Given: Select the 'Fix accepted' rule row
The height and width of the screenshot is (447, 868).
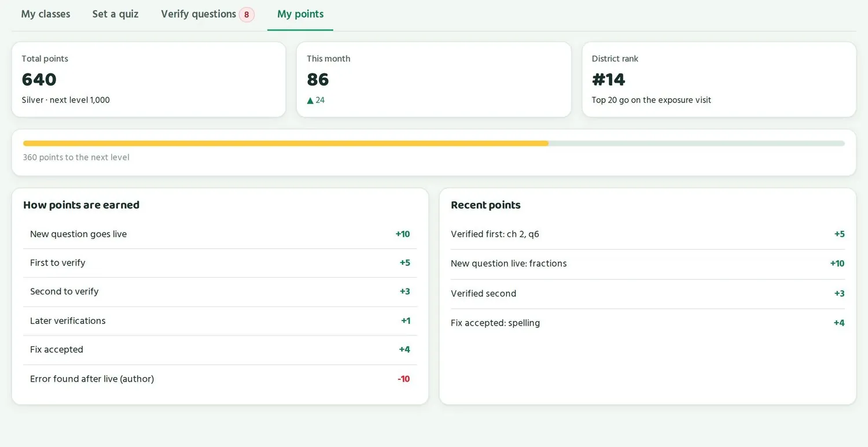Looking at the screenshot, I should [x=220, y=350].
